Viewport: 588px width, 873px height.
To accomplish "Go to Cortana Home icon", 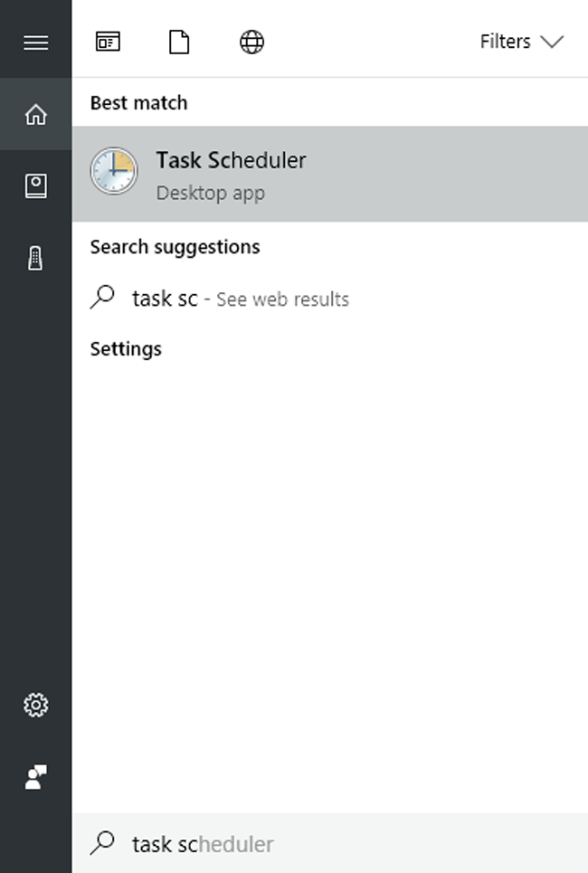I will pyautogui.click(x=35, y=115).
